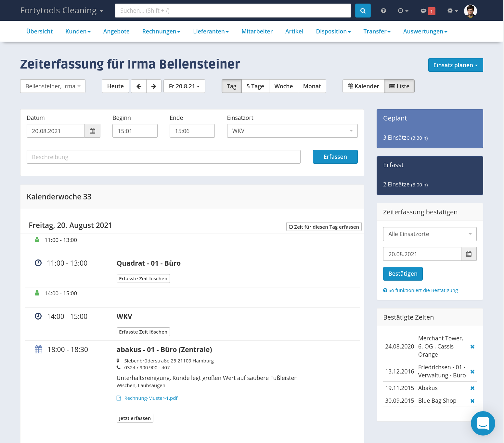
Task: Click green person icon at 11:00 - 13:00
Action: pos(37,240)
